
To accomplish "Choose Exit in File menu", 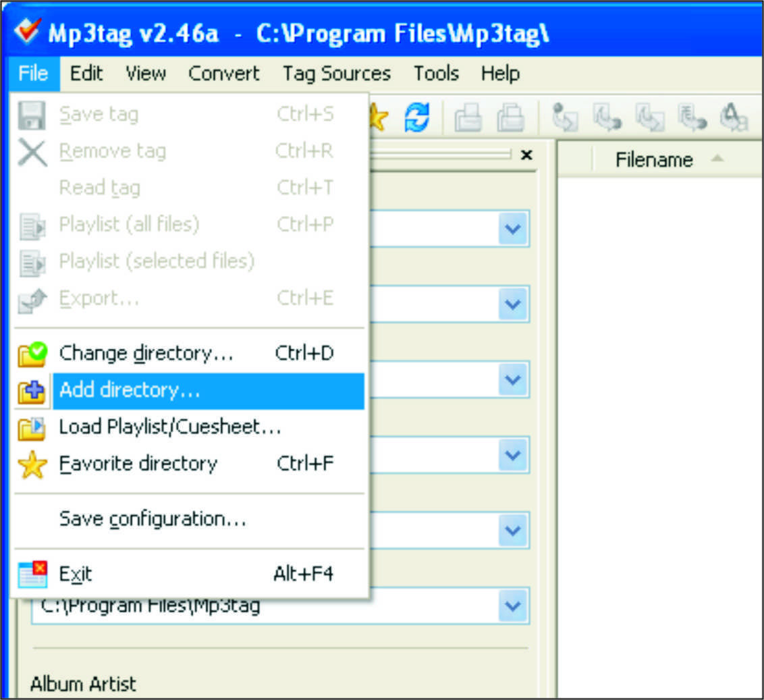I will pos(190,574).
